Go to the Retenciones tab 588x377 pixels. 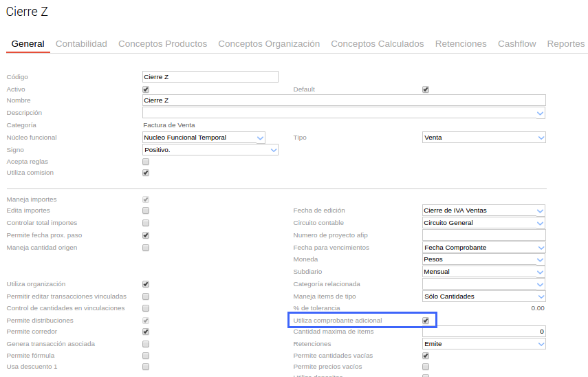point(461,44)
